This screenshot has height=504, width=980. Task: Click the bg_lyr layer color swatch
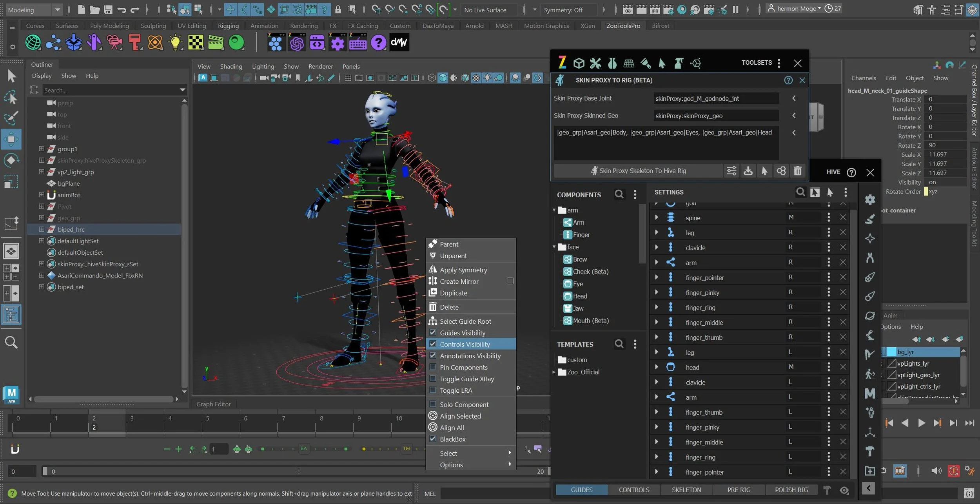coord(891,352)
